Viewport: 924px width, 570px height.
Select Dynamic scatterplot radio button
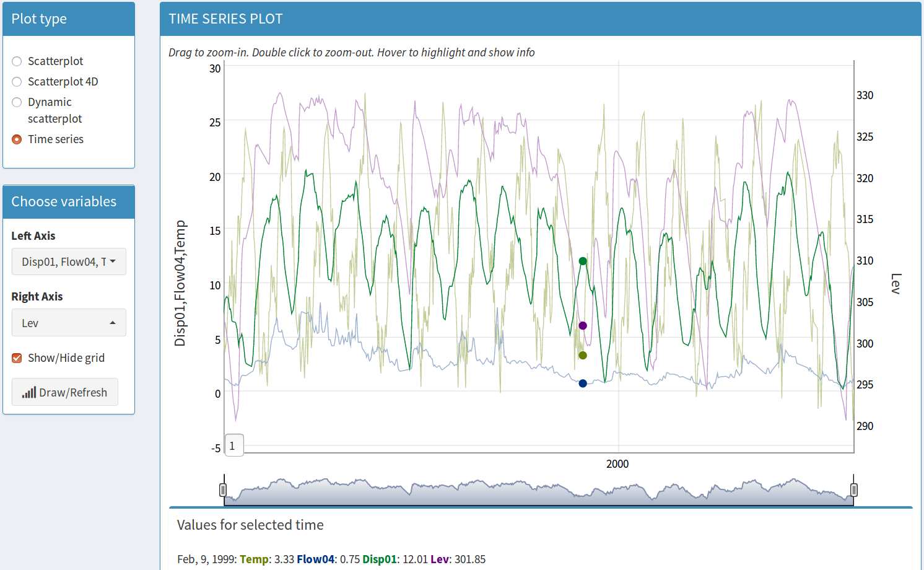point(17,102)
